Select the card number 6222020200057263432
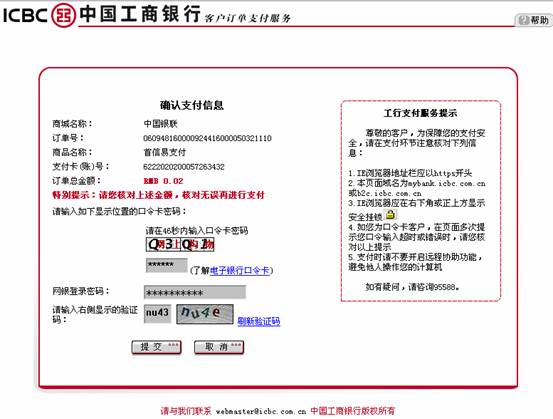 point(184,166)
